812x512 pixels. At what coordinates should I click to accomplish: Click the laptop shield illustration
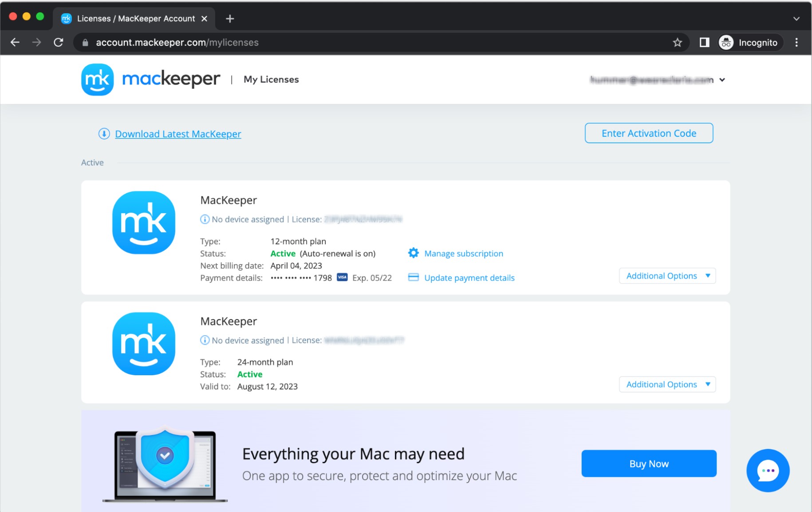click(x=165, y=464)
